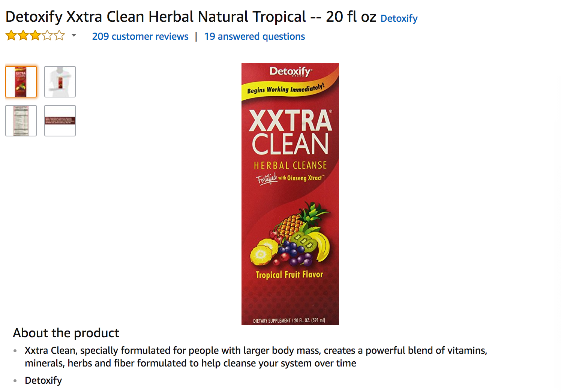Click the About the product heading
561x392 pixels.
click(x=66, y=333)
